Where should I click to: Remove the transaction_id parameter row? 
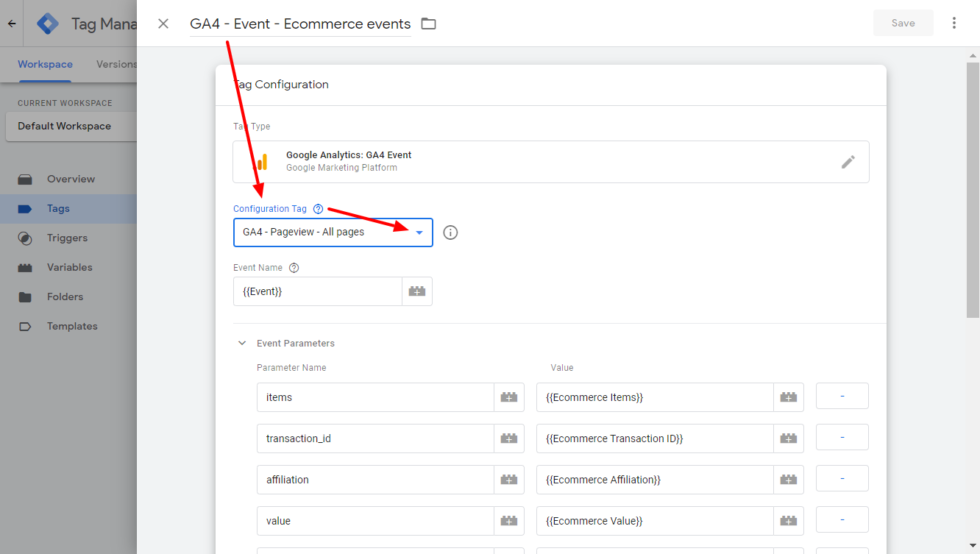842,438
